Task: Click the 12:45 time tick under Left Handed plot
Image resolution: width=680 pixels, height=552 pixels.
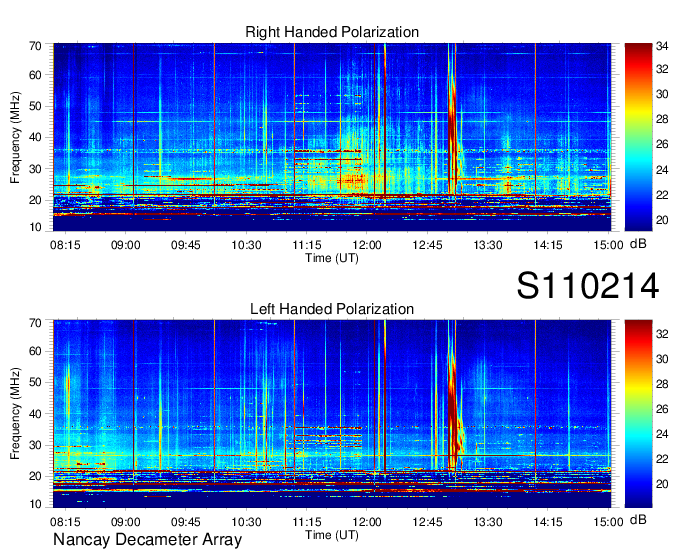Action: tap(427, 522)
